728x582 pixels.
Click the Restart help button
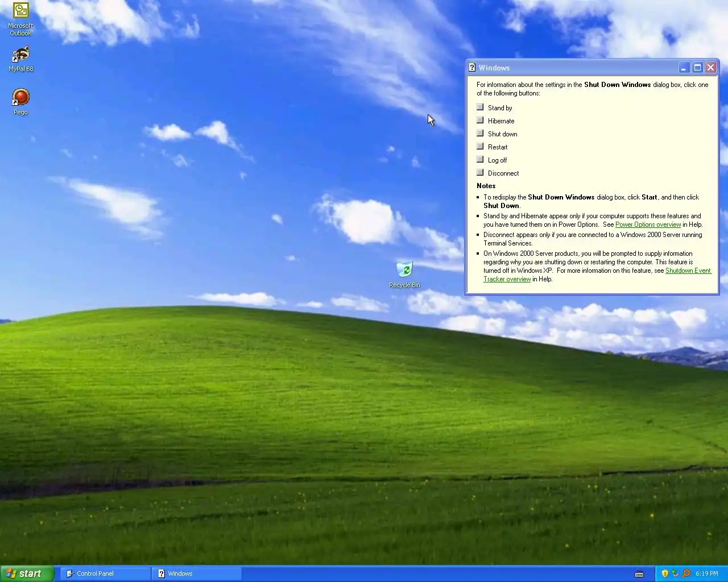coord(480,146)
